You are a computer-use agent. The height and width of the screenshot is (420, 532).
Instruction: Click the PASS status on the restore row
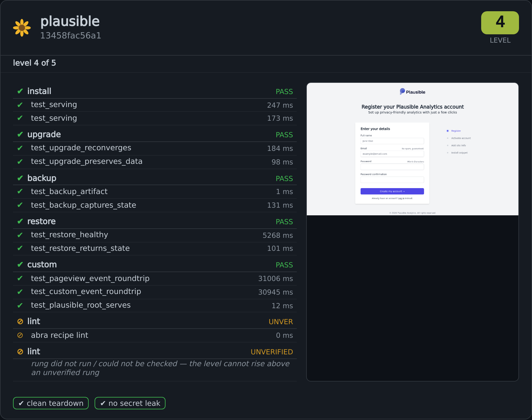coord(284,222)
